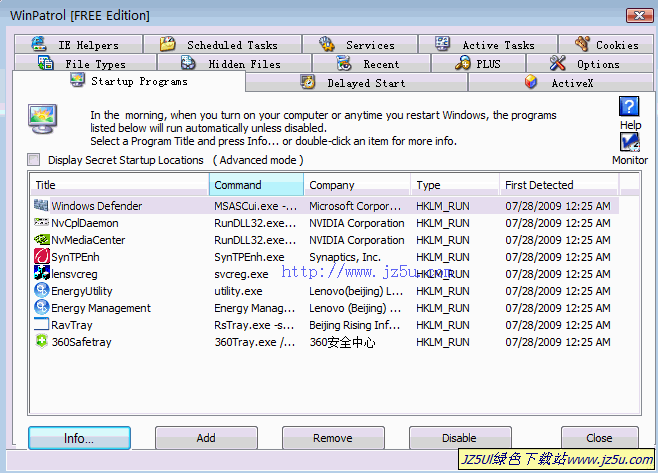This screenshot has width=658, height=473.
Task: Select the lensvcreg entry
Action: (324, 274)
